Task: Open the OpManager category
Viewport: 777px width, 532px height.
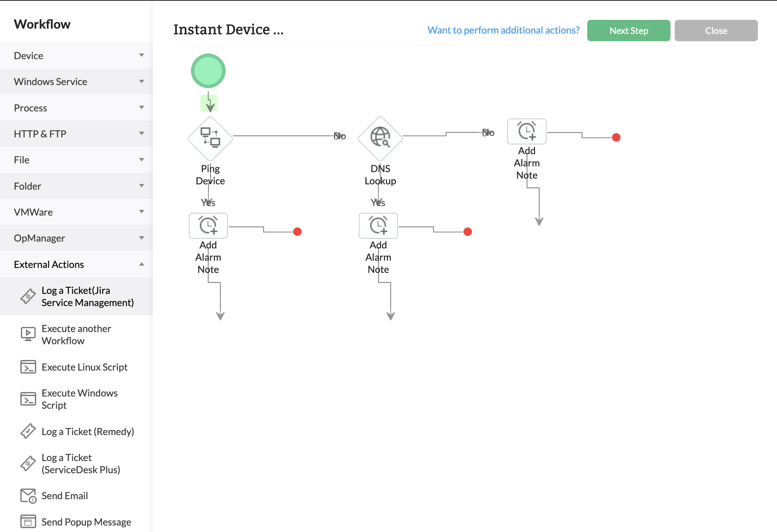Action: click(76, 238)
